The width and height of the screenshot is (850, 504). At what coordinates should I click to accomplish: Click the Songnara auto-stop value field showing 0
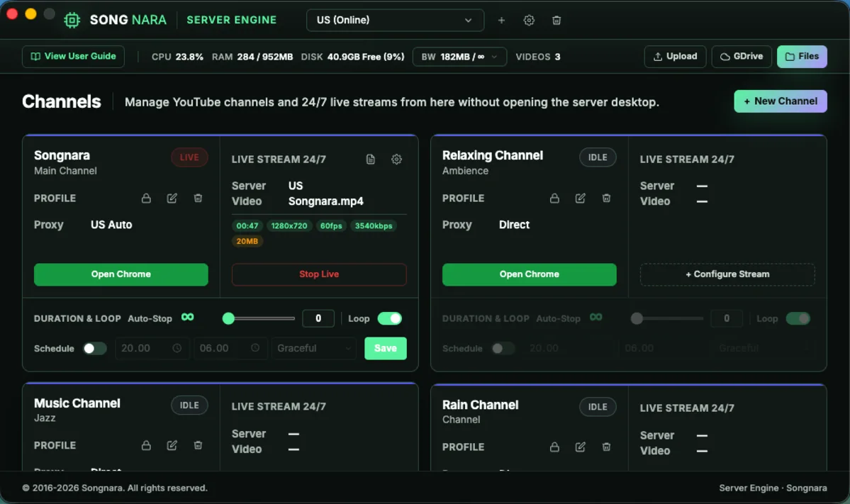[318, 319]
